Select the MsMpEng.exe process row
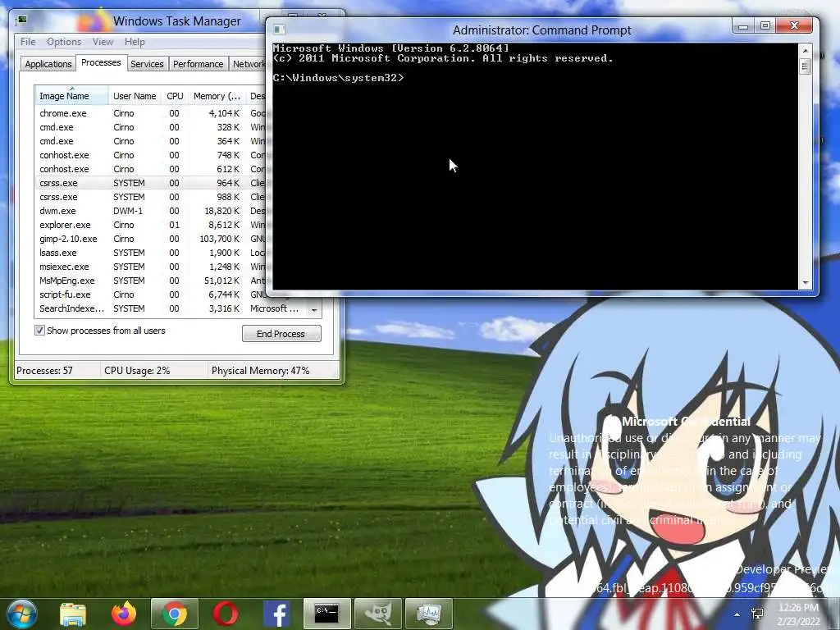This screenshot has height=630, width=840. click(151, 281)
